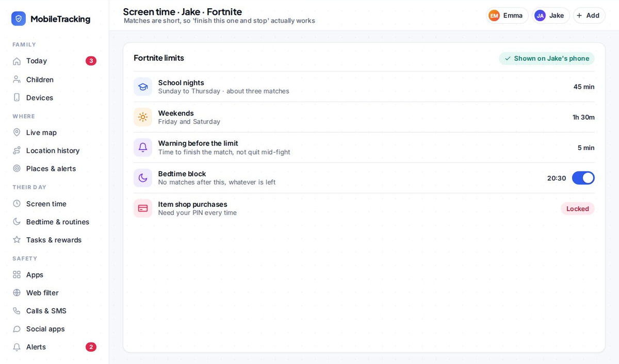
Task: Click the Screen time clock icon
Action: tap(17, 204)
